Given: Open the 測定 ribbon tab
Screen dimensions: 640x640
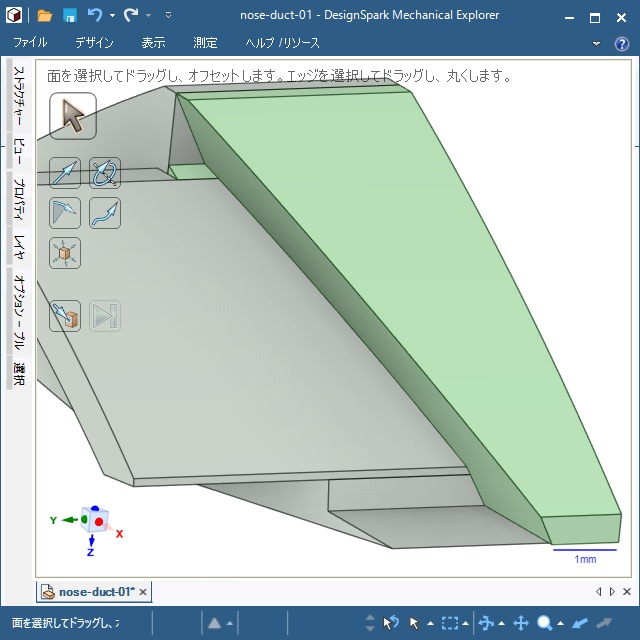Looking at the screenshot, I should pyautogui.click(x=205, y=43).
